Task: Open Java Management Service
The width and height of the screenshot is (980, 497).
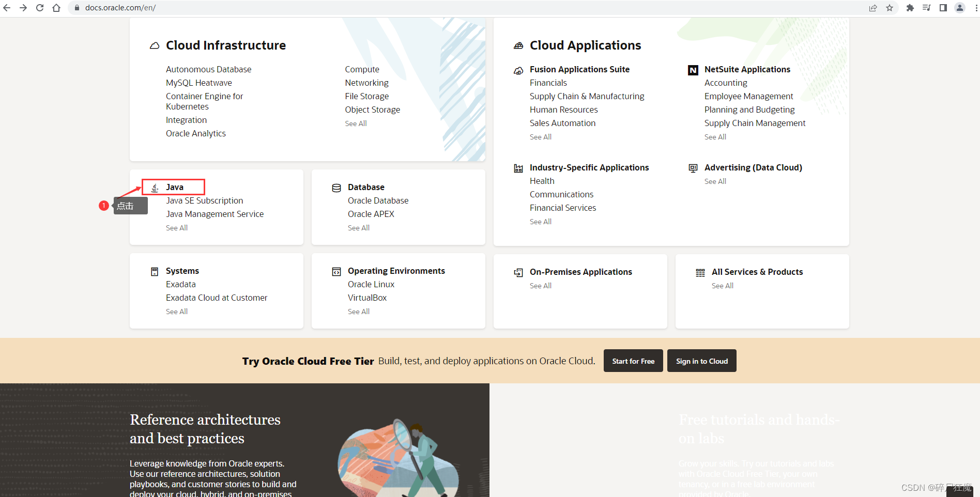Action: pyautogui.click(x=215, y=214)
